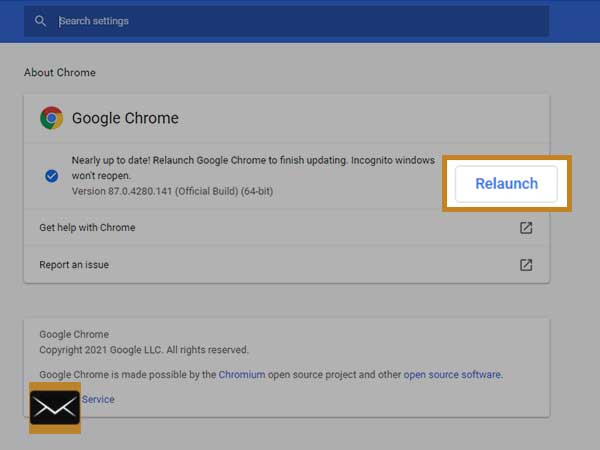
Task: Open the Get help with Chrome row
Action: (x=287, y=228)
